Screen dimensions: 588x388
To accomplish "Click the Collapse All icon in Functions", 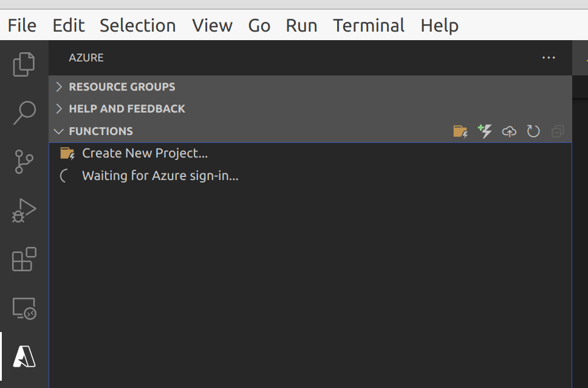I will coord(558,131).
